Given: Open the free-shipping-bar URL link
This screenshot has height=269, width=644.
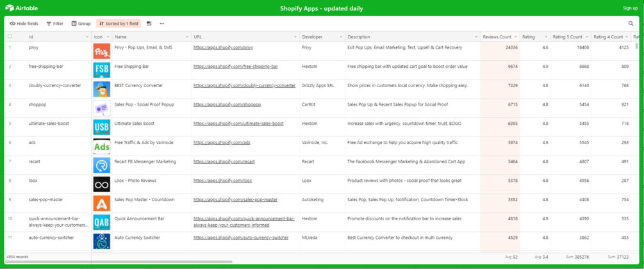Looking at the screenshot, I should pyautogui.click(x=235, y=67).
